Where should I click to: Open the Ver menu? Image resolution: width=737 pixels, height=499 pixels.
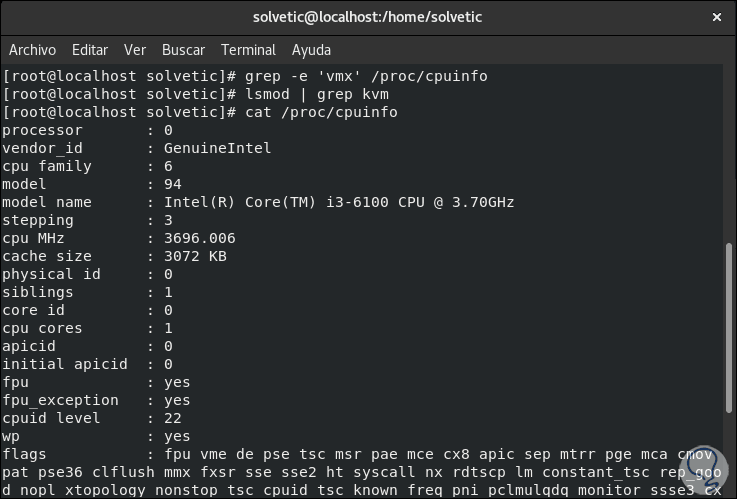pos(135,50)
